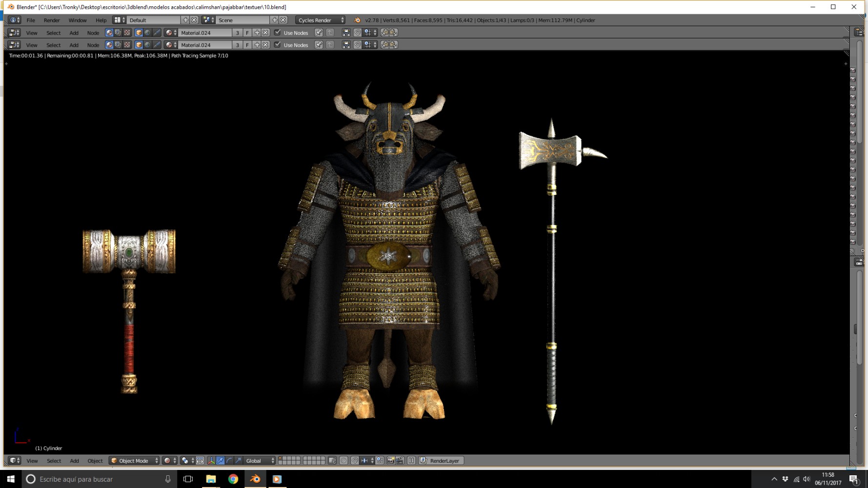This screenshot has height=488, width=868.
Task: Browse scenes to link
Action: coord(208,20)
